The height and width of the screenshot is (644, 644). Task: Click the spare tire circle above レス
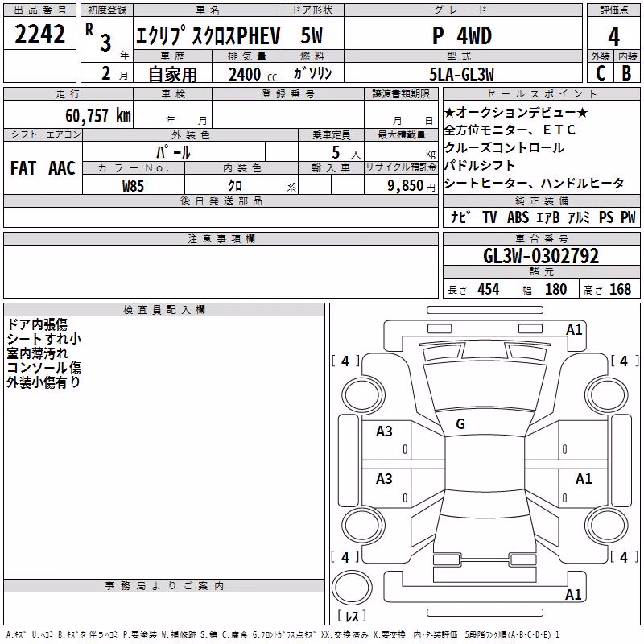point(352,588)
